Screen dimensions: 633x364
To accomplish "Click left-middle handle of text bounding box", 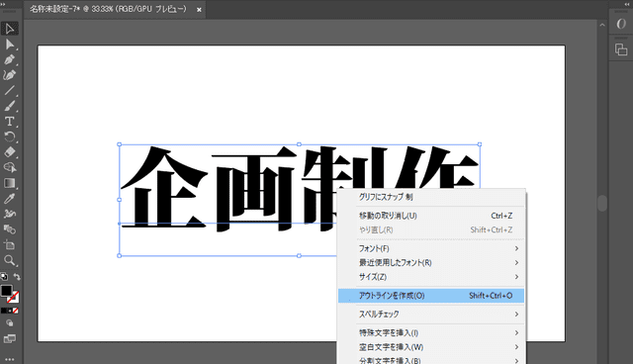I will pyautogui.click(x=119, y=200).
